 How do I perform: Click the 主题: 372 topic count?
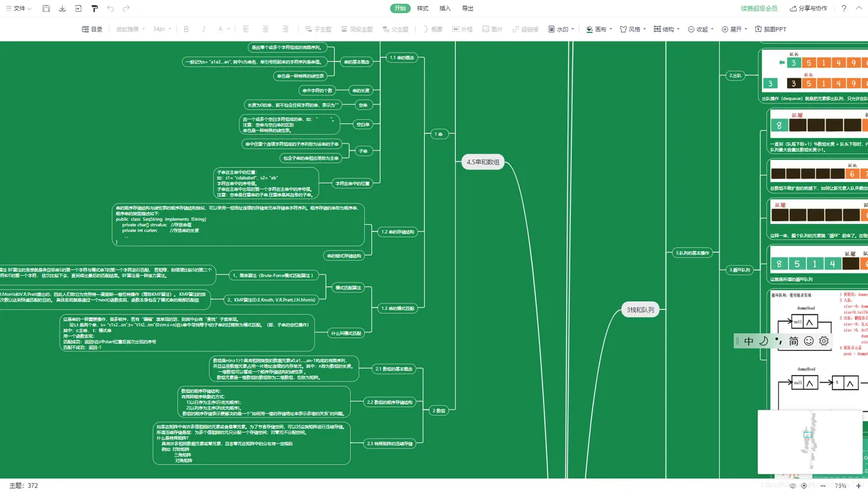[x=24, y=486]
